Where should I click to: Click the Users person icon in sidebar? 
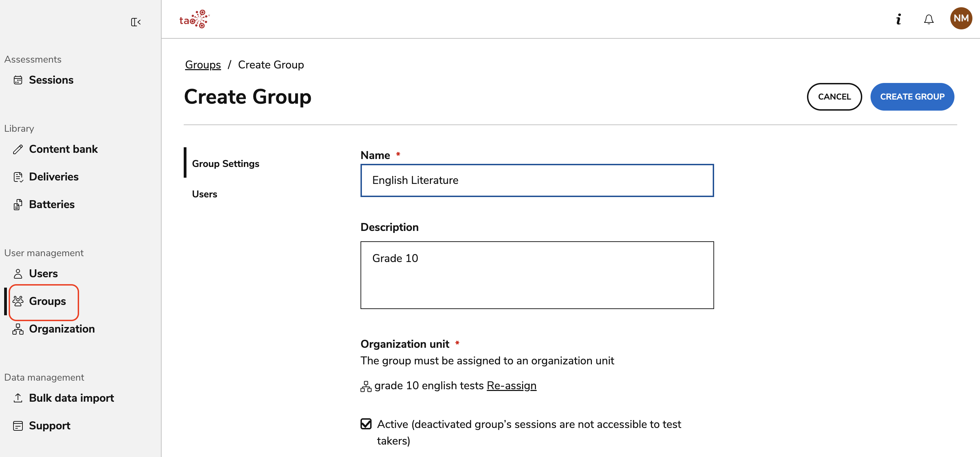pyautogui.click(x=18, y=273)
